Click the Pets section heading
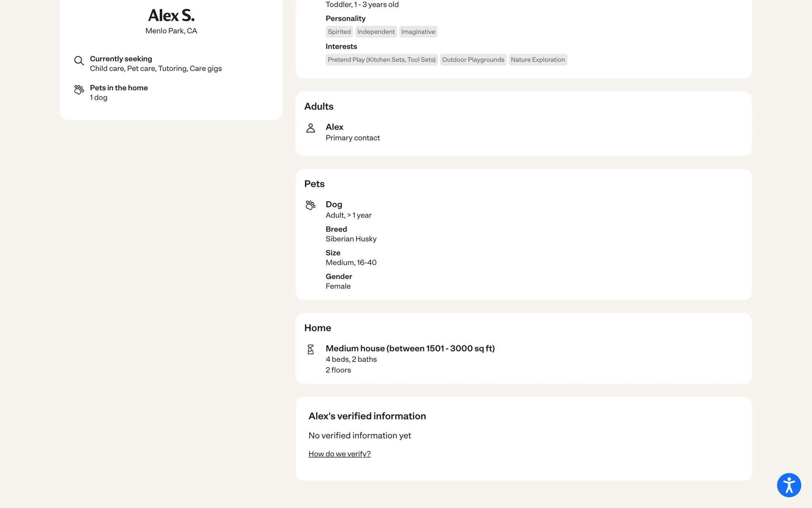 pos(314,184)
